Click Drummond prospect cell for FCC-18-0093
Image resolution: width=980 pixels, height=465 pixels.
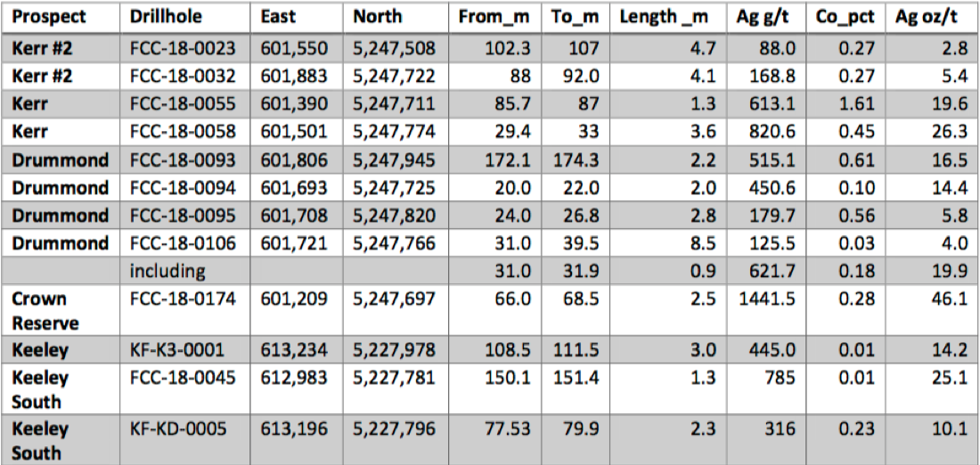60,160
